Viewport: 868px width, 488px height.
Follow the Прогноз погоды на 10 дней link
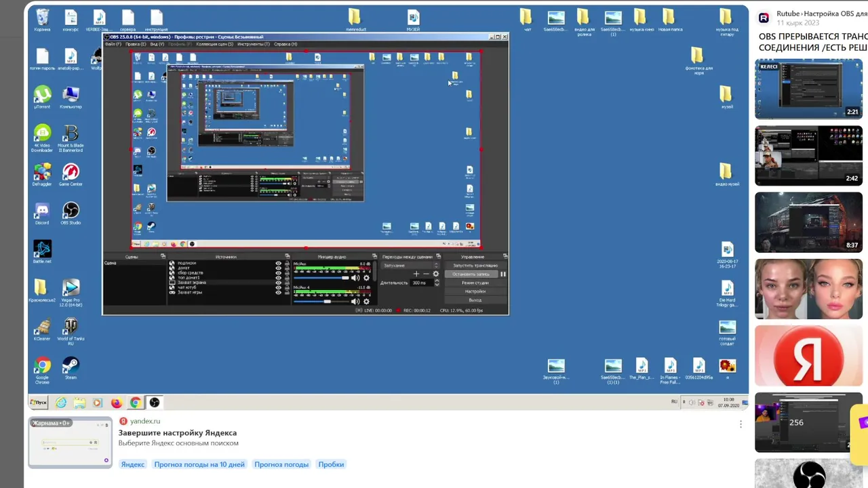(199, 464)
